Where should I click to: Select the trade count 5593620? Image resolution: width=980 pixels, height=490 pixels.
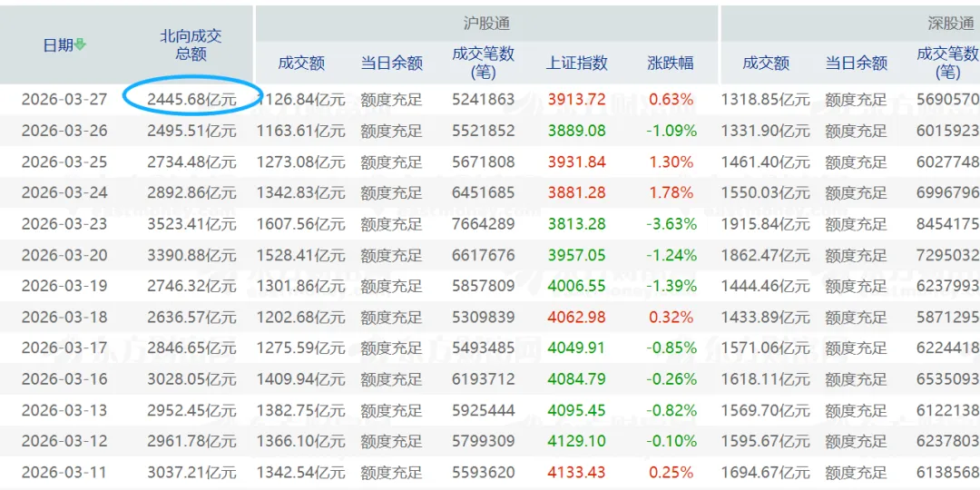483,472
